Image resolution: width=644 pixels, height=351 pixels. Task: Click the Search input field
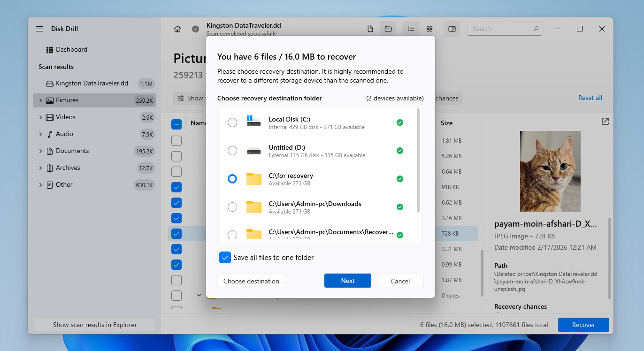click(x=501, y=29)
